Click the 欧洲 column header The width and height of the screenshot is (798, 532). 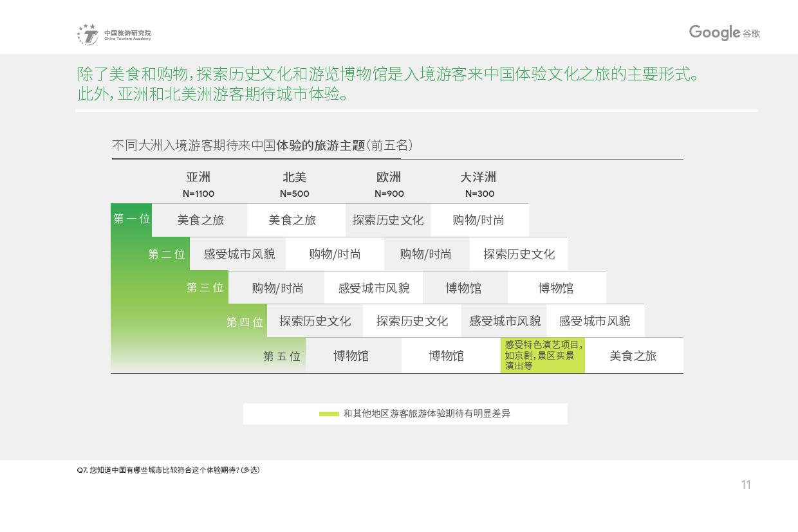(389, 178)
